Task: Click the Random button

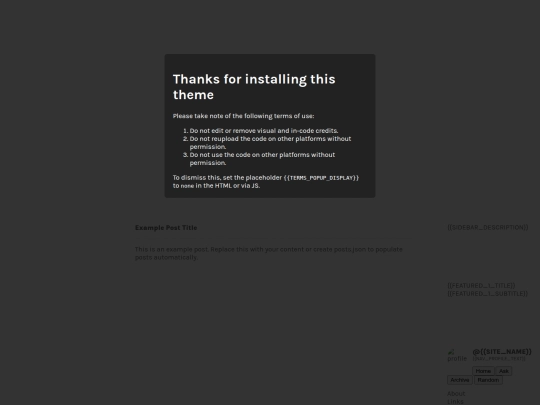Action: coord(488,380)
